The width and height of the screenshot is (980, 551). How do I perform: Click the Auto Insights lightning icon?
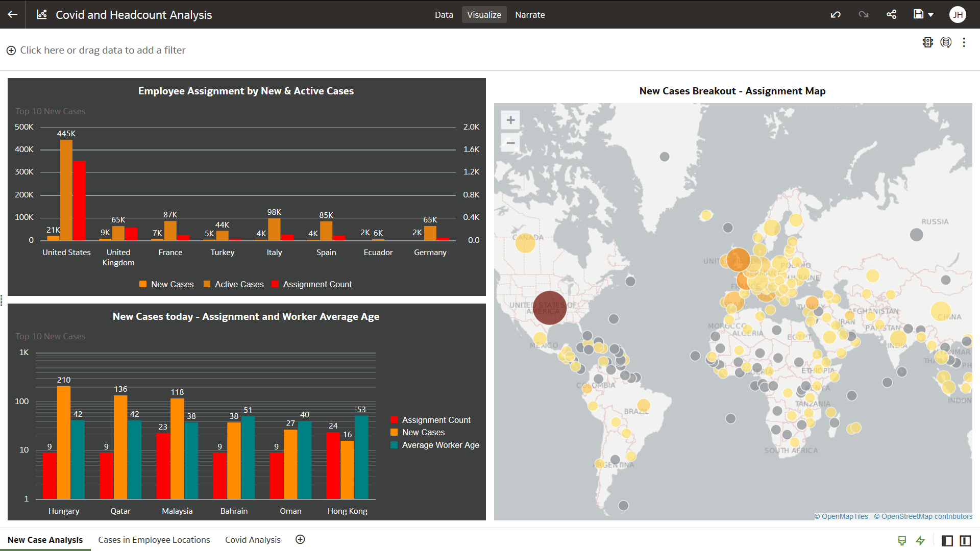click(x=921, y=540)
